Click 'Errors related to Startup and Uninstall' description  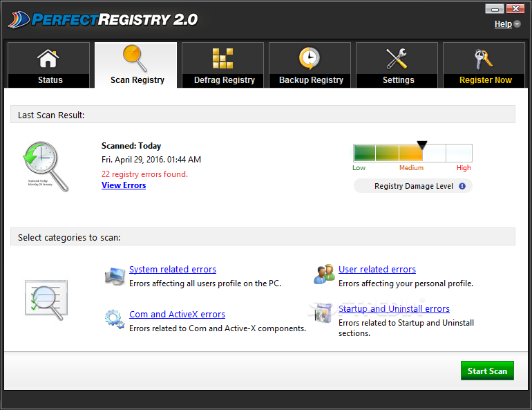pyautogui.click(x=406, y=328)
